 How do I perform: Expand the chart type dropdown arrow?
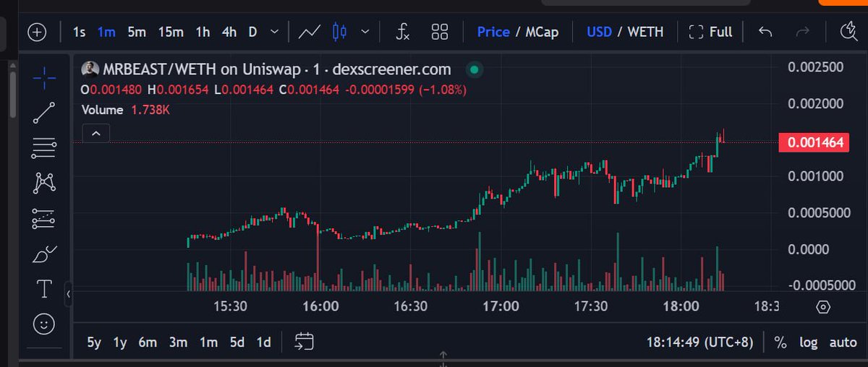click(365, 32)
